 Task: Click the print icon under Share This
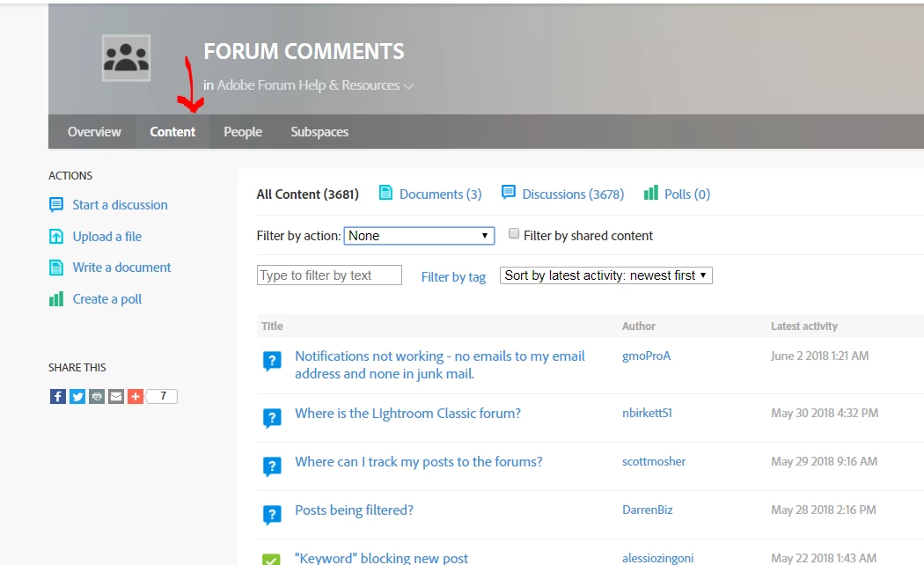[97, 397]
